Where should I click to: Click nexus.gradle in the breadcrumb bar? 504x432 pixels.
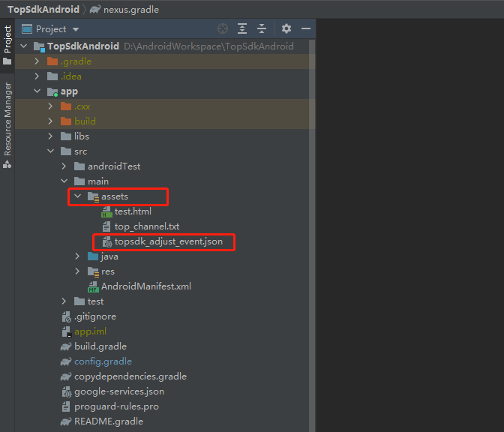pos(130,10)
